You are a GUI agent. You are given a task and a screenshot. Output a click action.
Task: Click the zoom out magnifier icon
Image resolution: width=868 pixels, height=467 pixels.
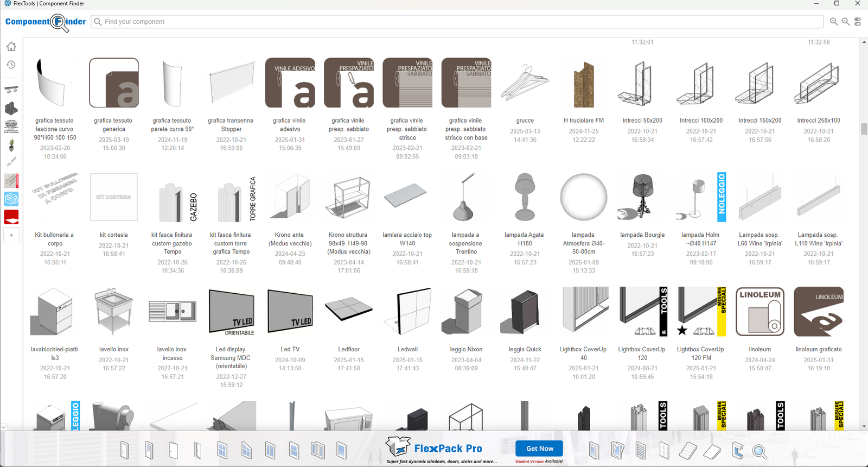[846, 22]
